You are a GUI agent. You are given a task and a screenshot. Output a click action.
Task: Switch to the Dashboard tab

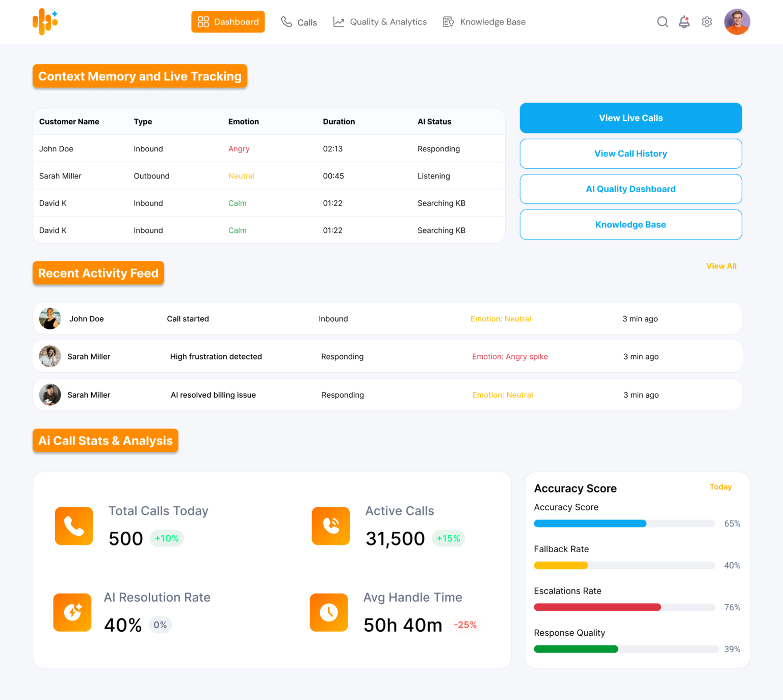point(228,22)
